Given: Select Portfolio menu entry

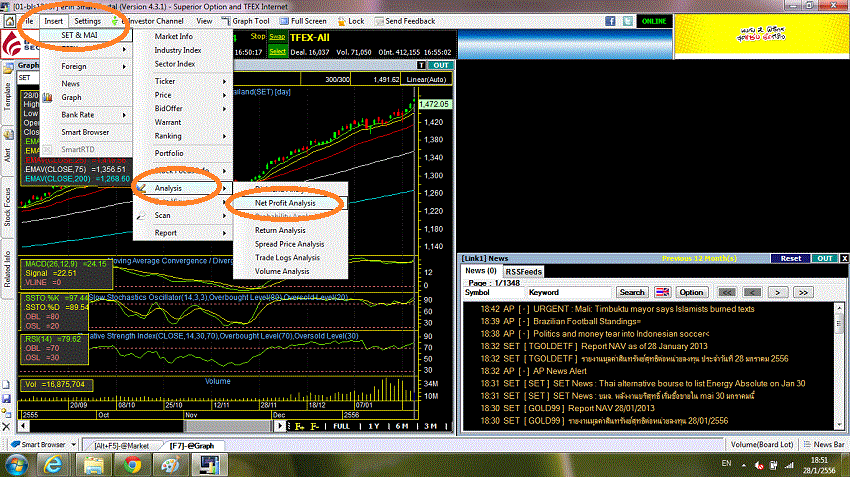Looking at the screenshot, I should click(183, 153).
